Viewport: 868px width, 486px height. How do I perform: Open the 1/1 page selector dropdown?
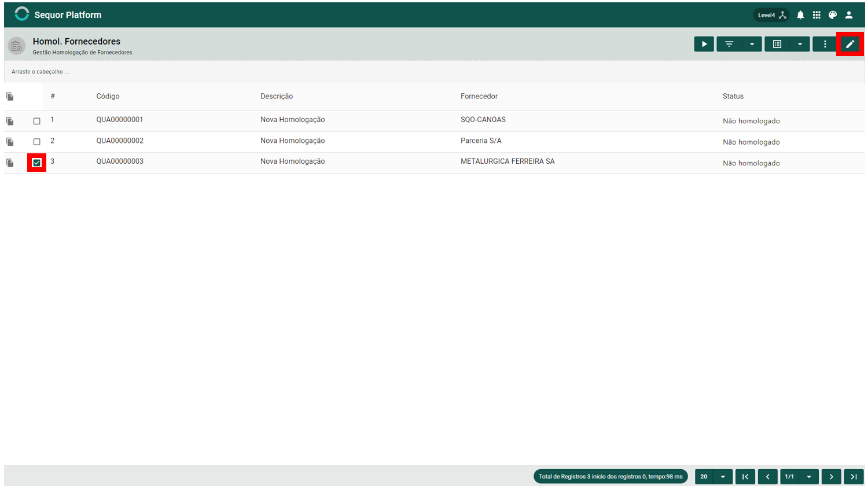pyautogui.click(x=800, y=477)
